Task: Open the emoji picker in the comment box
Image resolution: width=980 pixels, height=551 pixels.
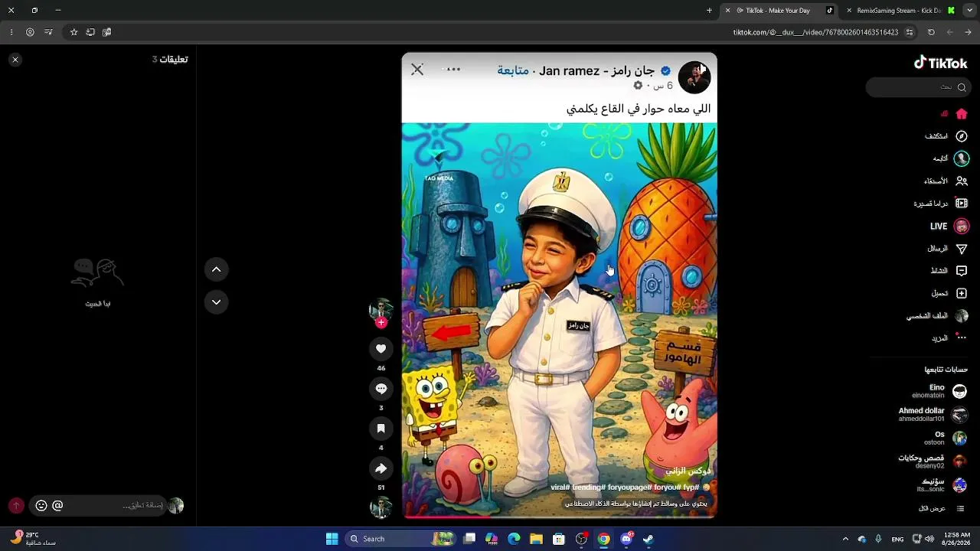Action: click(x=41, y=506)
